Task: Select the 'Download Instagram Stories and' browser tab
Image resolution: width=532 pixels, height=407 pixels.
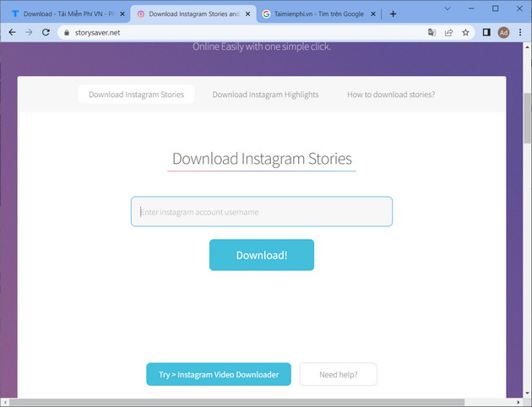Action: [x=193, y=14]
